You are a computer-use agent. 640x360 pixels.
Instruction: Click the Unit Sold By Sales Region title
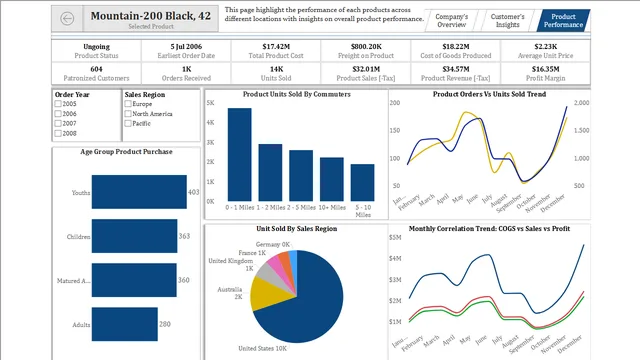pyautogui.click(x=297, y=229)
